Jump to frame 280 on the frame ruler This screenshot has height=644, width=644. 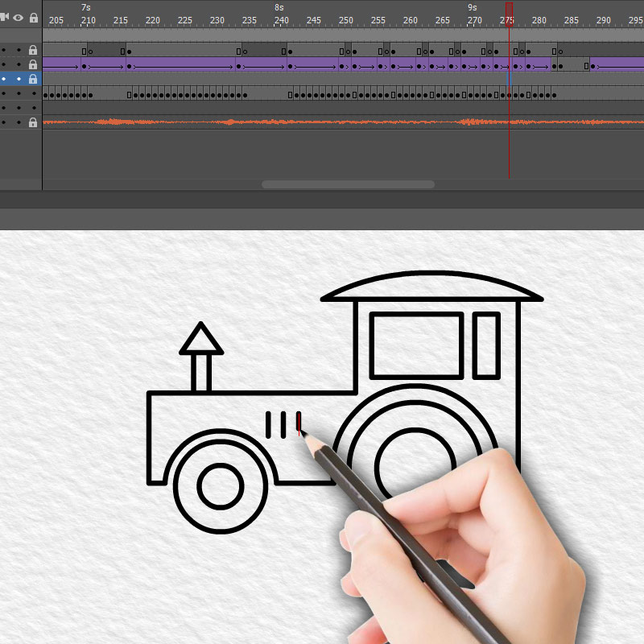(x=539, y=20)
